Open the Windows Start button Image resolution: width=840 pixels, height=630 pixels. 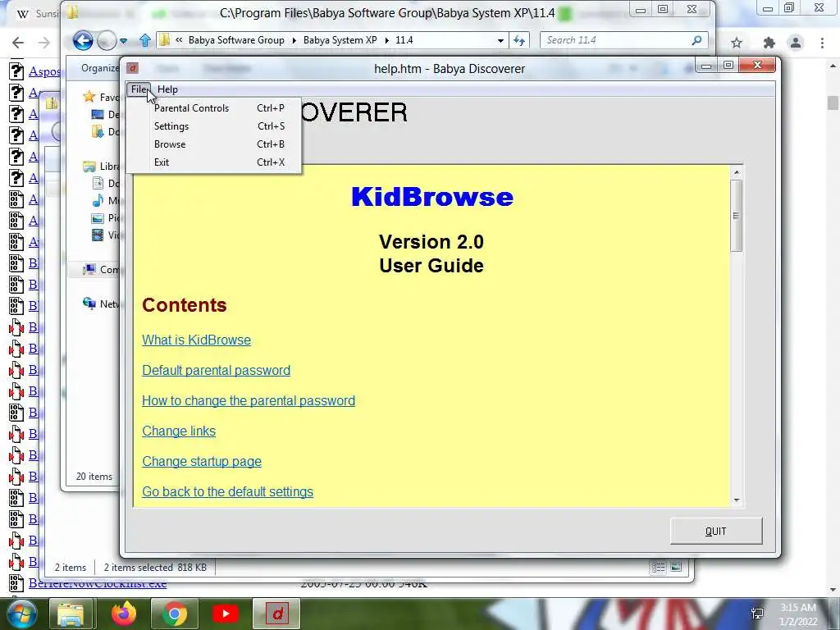tap(21, 614)
